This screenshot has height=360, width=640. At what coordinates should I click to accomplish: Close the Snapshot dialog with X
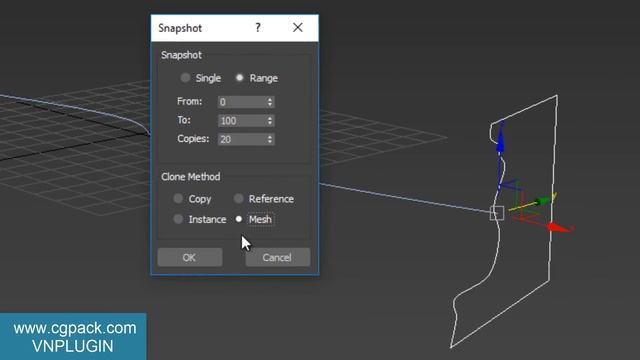(x=298, y=27)
